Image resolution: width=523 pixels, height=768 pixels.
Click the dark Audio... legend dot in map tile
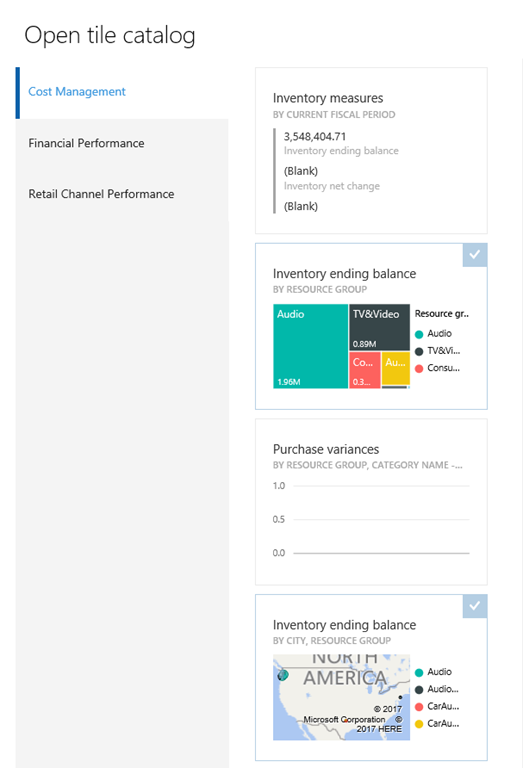coord(419,690)
